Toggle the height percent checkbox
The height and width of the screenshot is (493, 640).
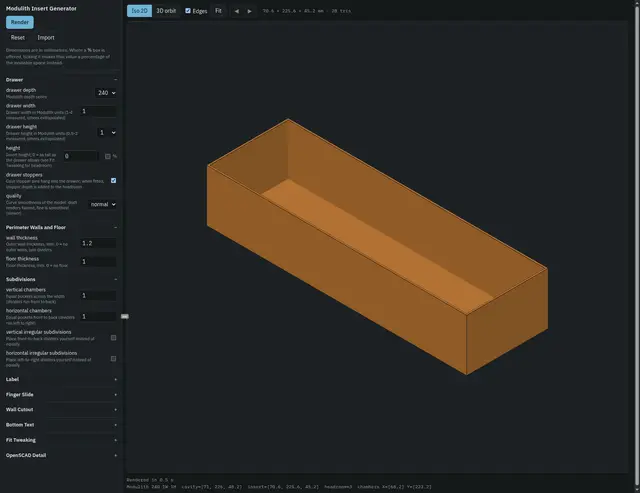108,156
